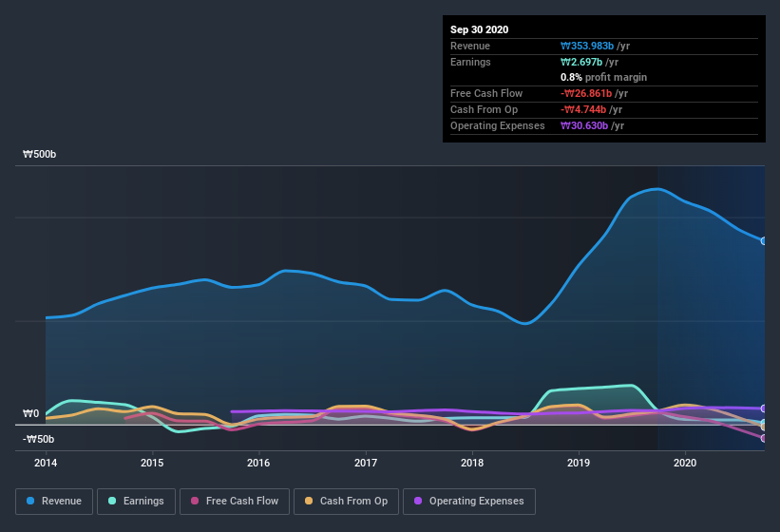
Task: Click the blue dot in the Revenue legend
Action: (31, 501)
